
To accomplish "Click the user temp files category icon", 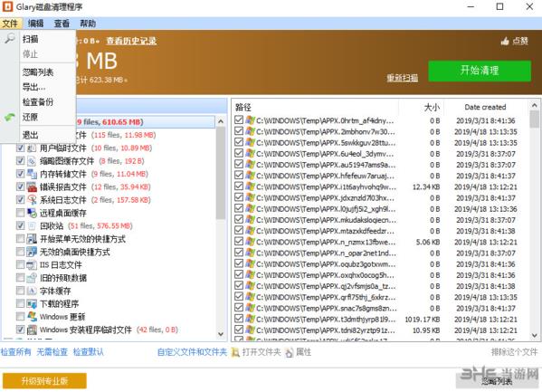I will (32, 148).
